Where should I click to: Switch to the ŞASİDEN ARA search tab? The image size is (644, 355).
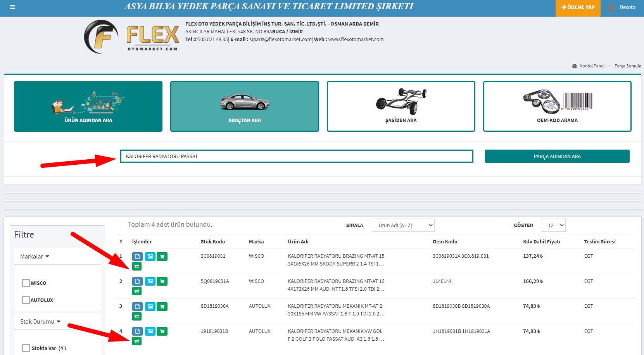[401, 106]
